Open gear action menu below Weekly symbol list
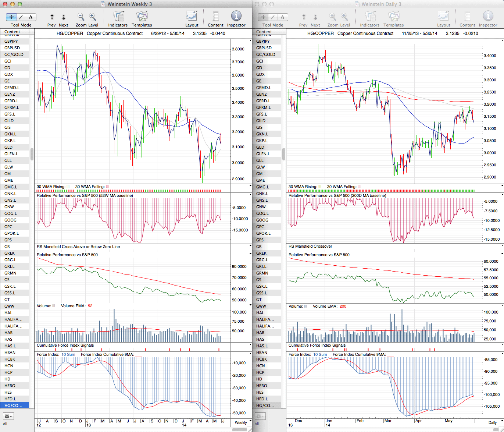This screenshot has width=504, height=432. [x=8, y=416]
